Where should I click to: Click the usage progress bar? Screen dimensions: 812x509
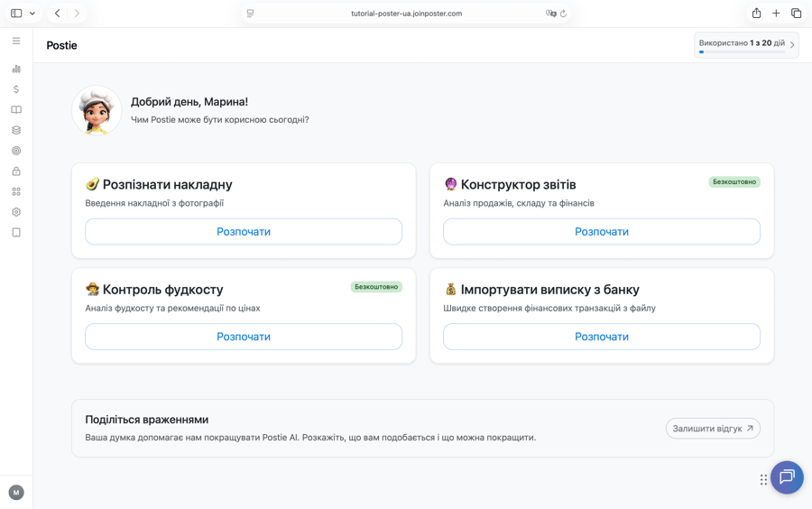tap(742, 51)
